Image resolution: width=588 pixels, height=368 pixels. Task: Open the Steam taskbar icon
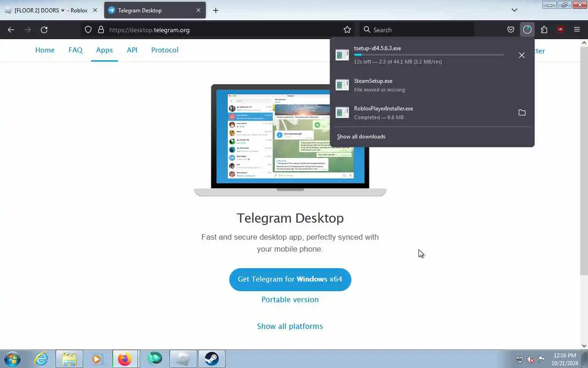pyautogui.click(x=211, y=359)
